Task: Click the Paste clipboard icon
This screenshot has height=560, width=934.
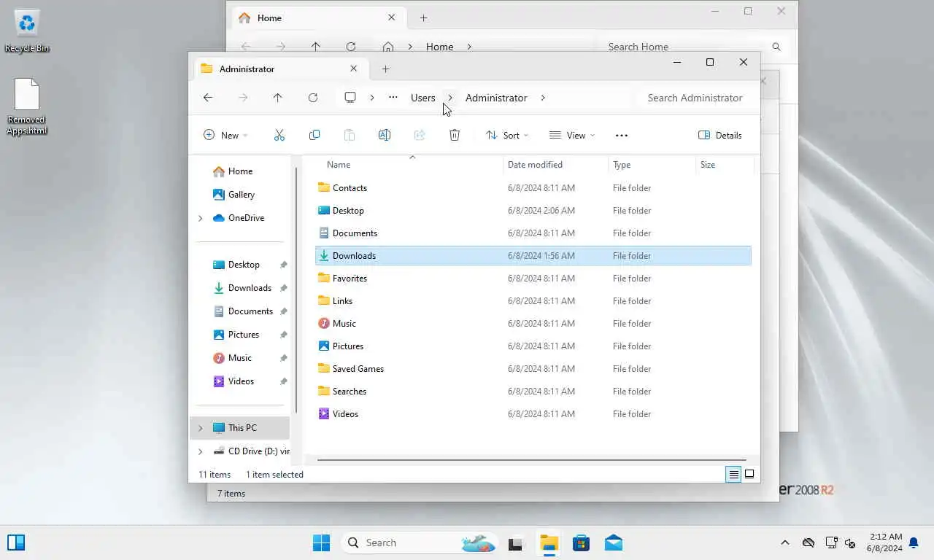Action: 350,135
